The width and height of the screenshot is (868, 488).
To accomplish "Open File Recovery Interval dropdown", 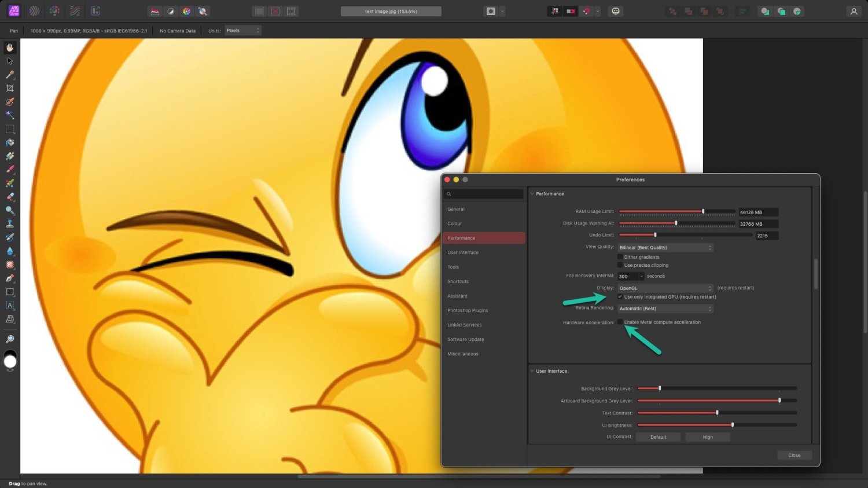I will point(641,277).
